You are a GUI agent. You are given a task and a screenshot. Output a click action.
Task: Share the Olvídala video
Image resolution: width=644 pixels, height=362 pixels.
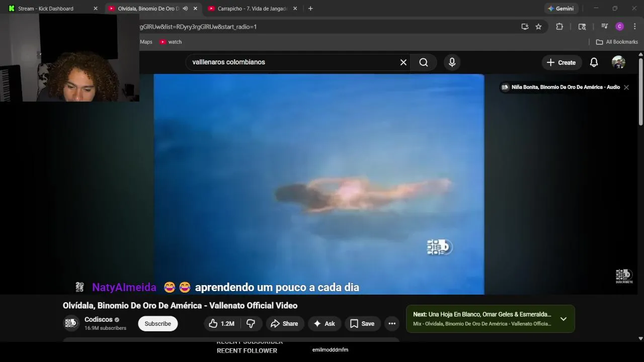tap(284, 324)
